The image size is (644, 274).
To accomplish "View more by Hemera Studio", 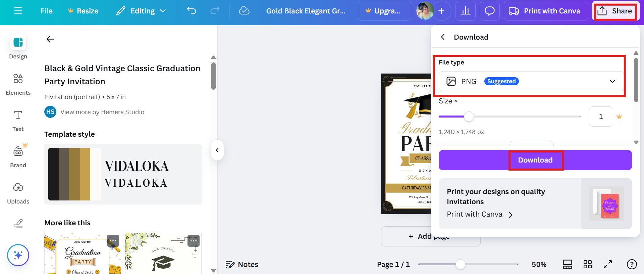I will point(102,112).
